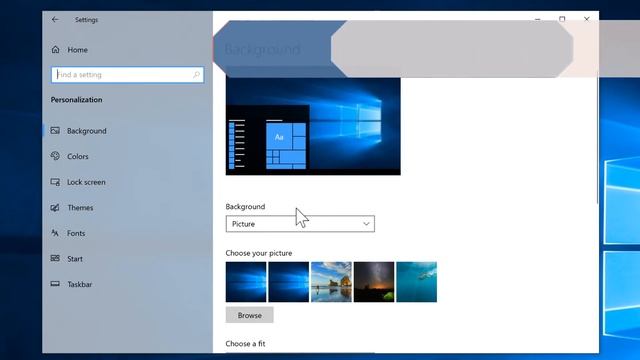This screenshot has height=360, width=640.
Task: Focus the Find a setting search box
Action: pyautogui.click(x=127, y=75)
